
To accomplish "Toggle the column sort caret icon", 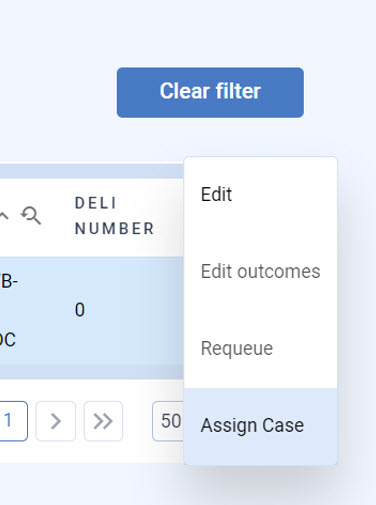I will [3, 216].
